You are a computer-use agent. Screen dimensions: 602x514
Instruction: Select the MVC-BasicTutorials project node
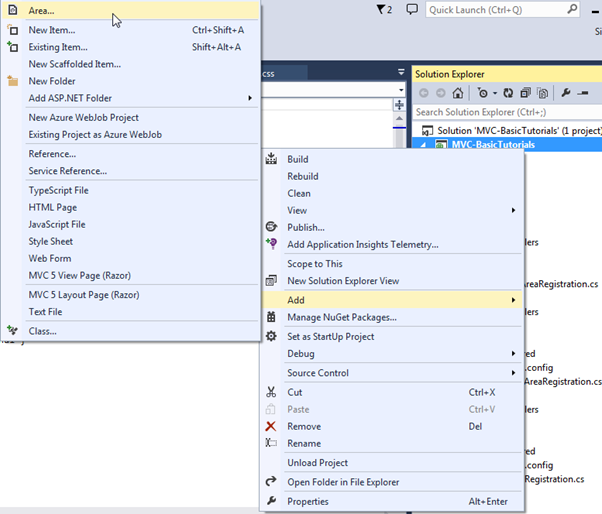coord(493,145)
